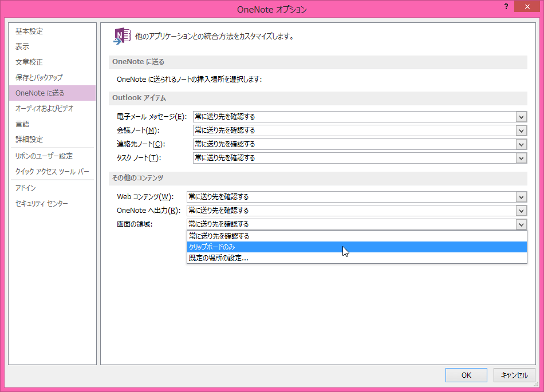Screen dimensions: 544x392
Task: Choose 既定の場所の設定... list option
Action: point(357,258)
